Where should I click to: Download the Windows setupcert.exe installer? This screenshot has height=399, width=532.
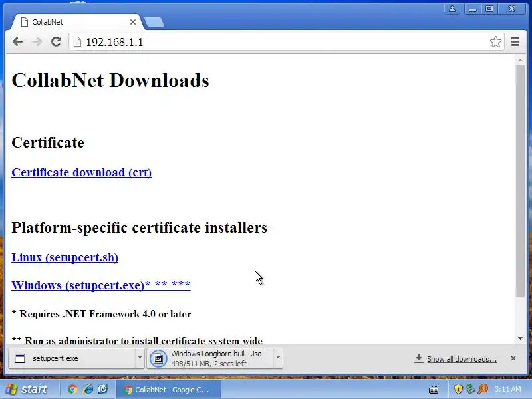[x=101, y=285]
